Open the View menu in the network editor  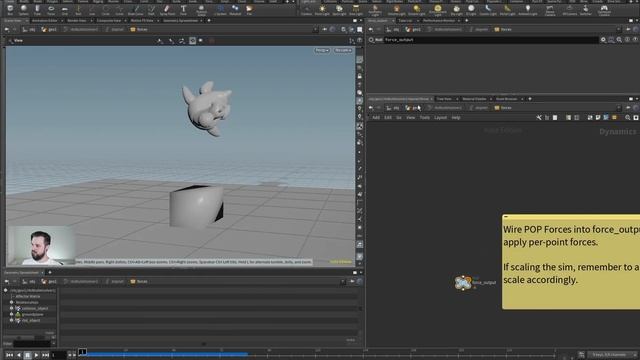411,118
